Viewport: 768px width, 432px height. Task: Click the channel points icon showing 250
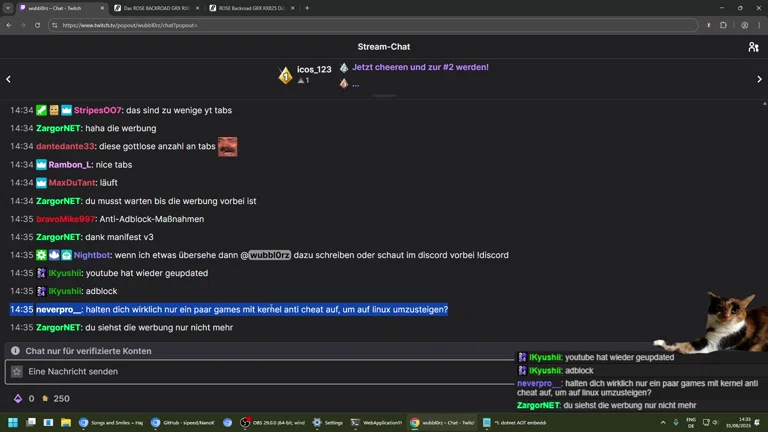point(42,399)
